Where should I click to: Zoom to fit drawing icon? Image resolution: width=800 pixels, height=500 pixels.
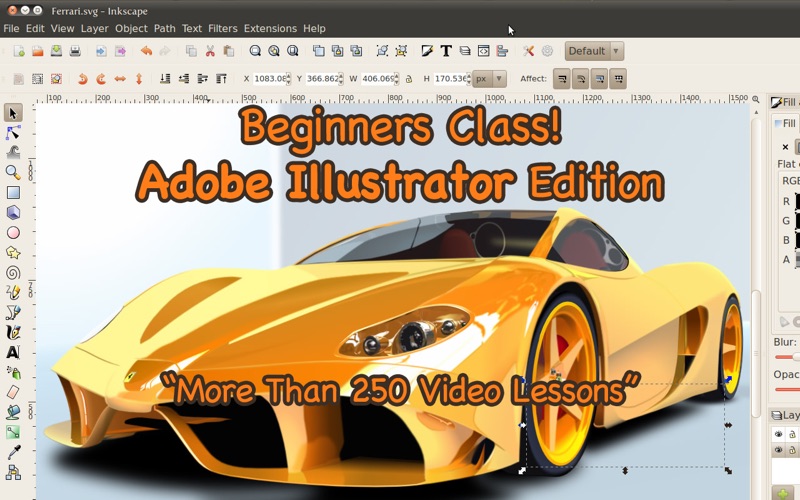[x=274, y=51]
